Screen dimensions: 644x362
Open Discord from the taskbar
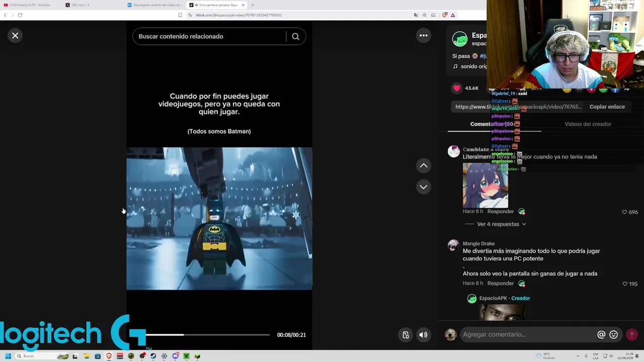[x=175, y=356]
